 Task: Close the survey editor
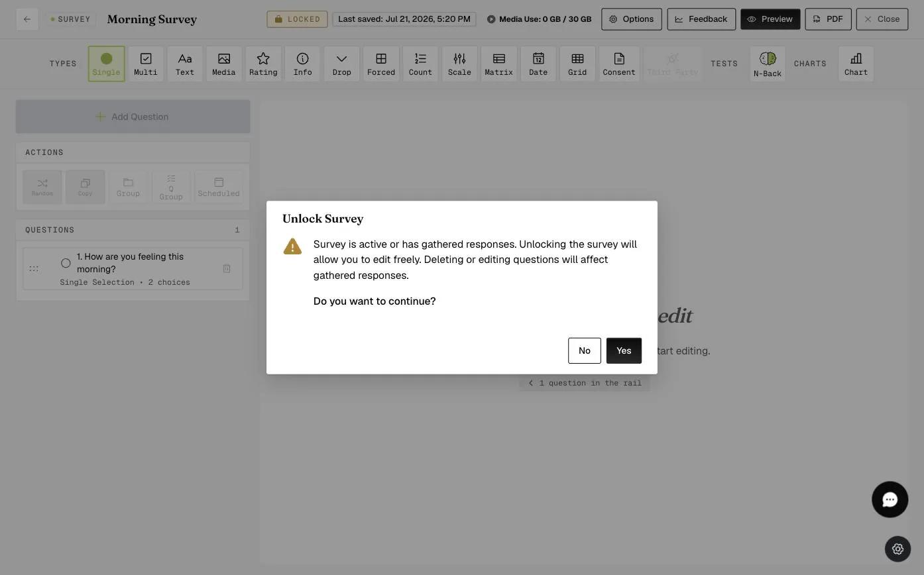[882, 19]
